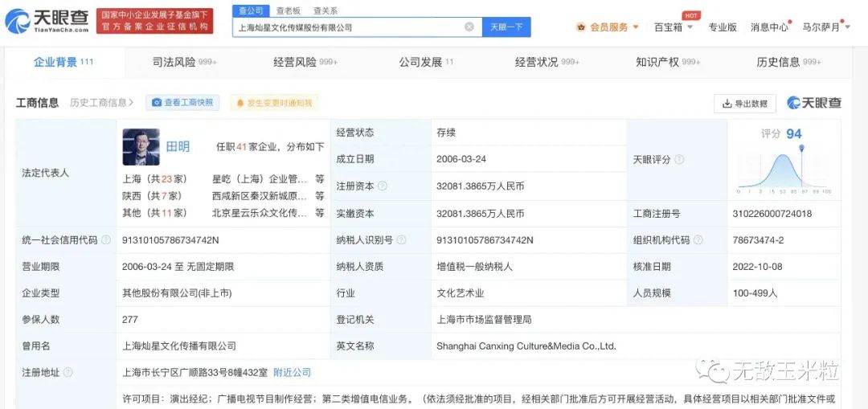This screenshot has width=868, height=409.
Task: Click 组织机构代码 value 78673474-2
Action: pos(758,239)
